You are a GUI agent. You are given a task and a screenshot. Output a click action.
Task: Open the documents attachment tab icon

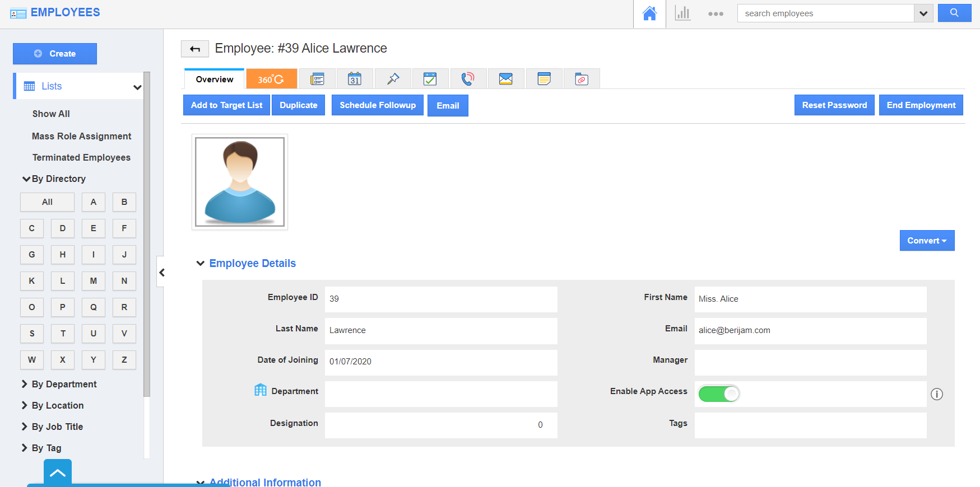click(x=582, y=79)
